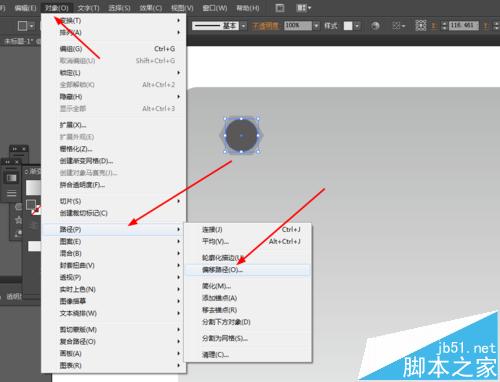Open the 视图(V) menu
This screenshot has width=500, height=382.
[182, 8]
